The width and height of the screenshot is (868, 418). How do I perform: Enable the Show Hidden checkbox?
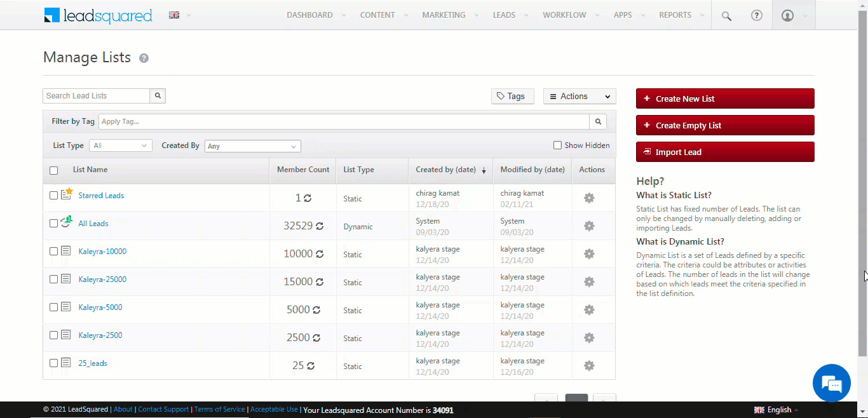[x=557, y=145]
